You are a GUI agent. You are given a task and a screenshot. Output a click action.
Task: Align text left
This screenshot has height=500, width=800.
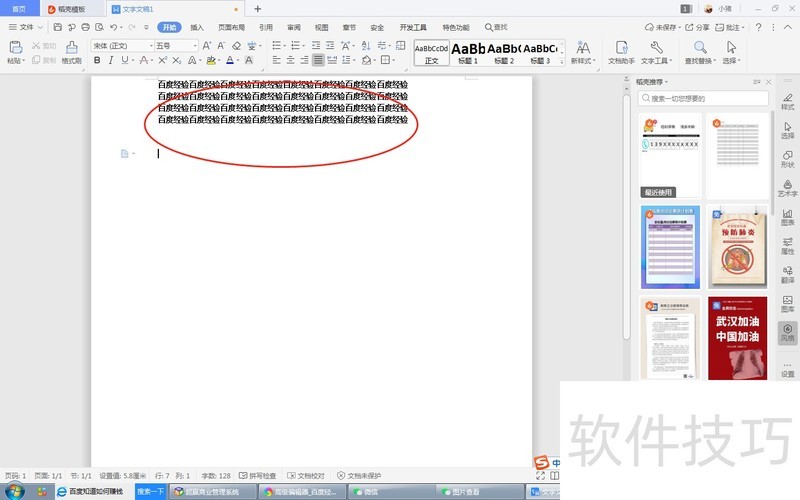coord(277,60)
